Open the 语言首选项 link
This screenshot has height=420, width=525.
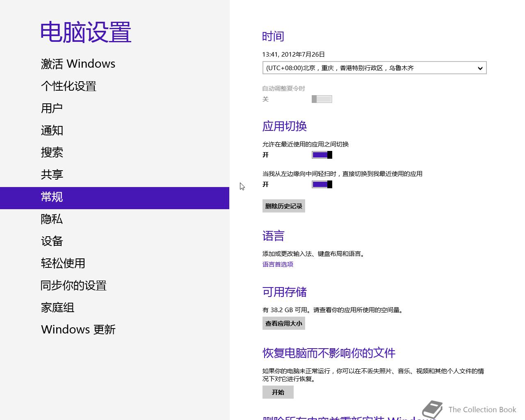pyautogui.click(x=278, y=265)
